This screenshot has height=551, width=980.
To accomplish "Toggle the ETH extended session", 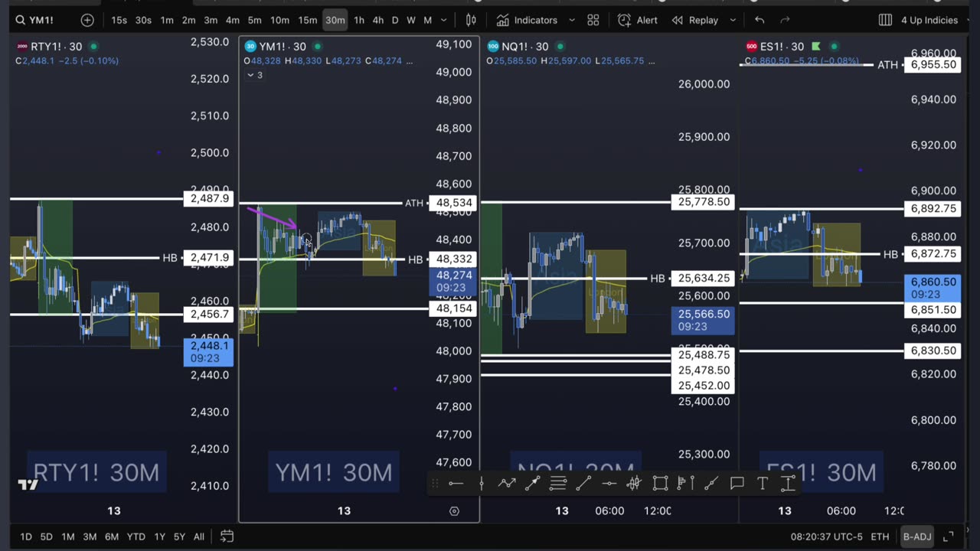I will click(x=880, y=536).
